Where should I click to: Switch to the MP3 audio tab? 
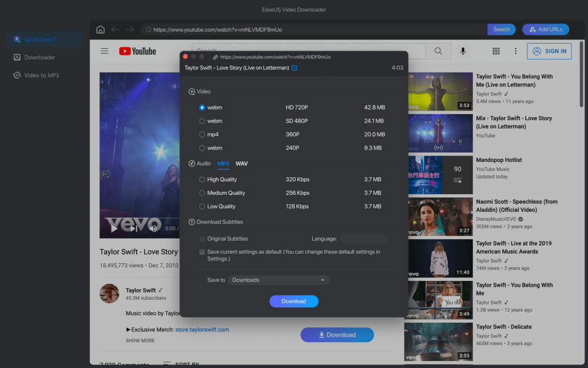point(223,164)
